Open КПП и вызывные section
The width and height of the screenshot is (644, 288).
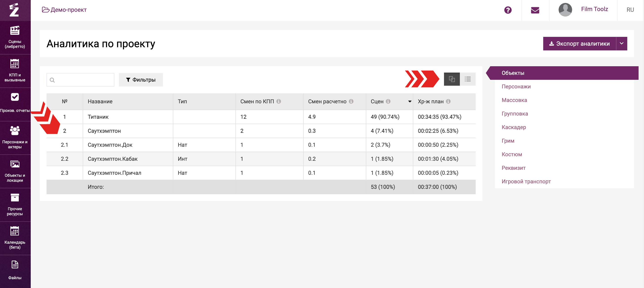15,71
